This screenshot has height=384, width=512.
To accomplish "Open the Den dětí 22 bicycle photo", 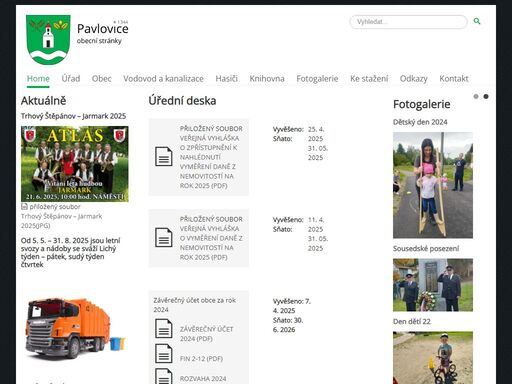I will [433, 358].
